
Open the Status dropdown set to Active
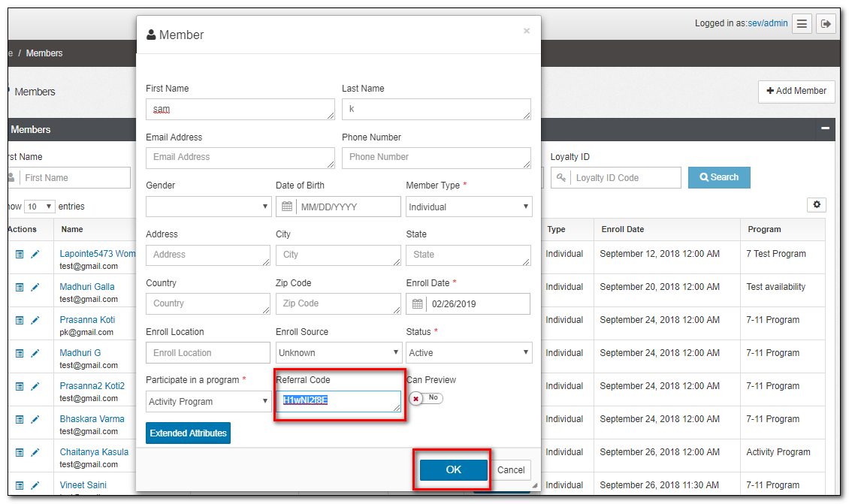(x=468, y=352)
